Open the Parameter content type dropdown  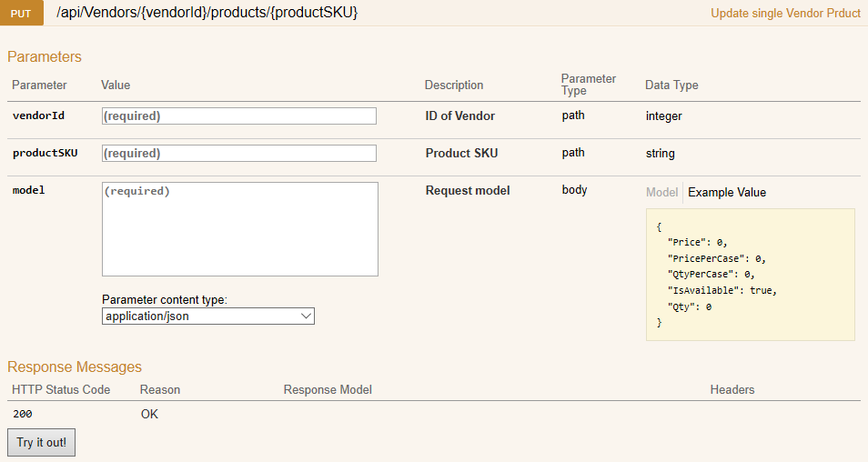(x=208, y=316)
